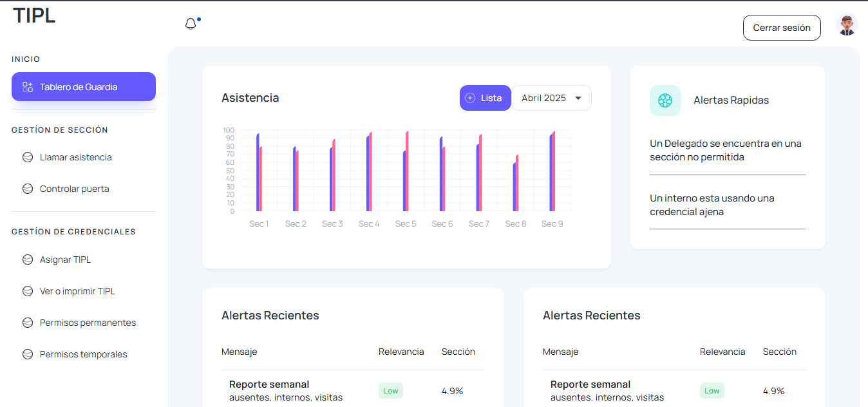Screen dimensions: 868x407
Task: Click the icon beside Permisos permanentes
Action: click(28, 323)
